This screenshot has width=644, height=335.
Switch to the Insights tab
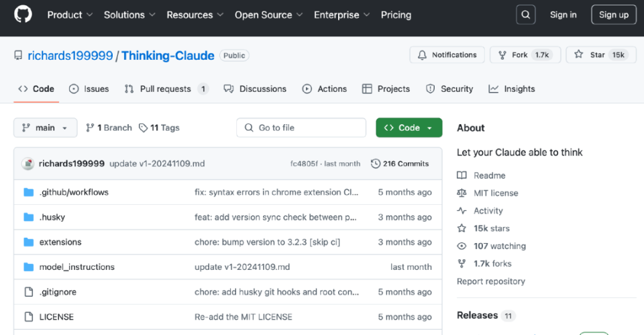pyautogui.click(x=512, y=89)
